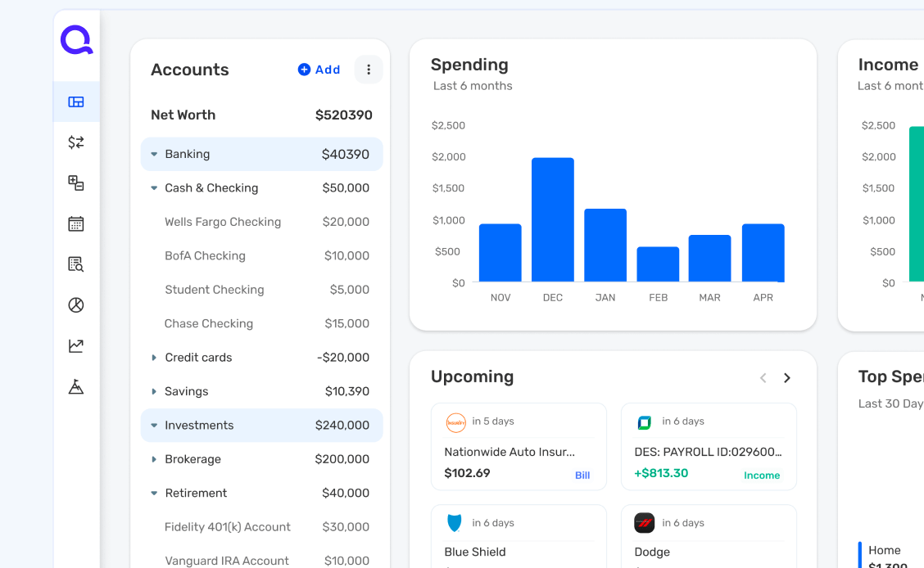Expand the Savings section

pos(154,390)
